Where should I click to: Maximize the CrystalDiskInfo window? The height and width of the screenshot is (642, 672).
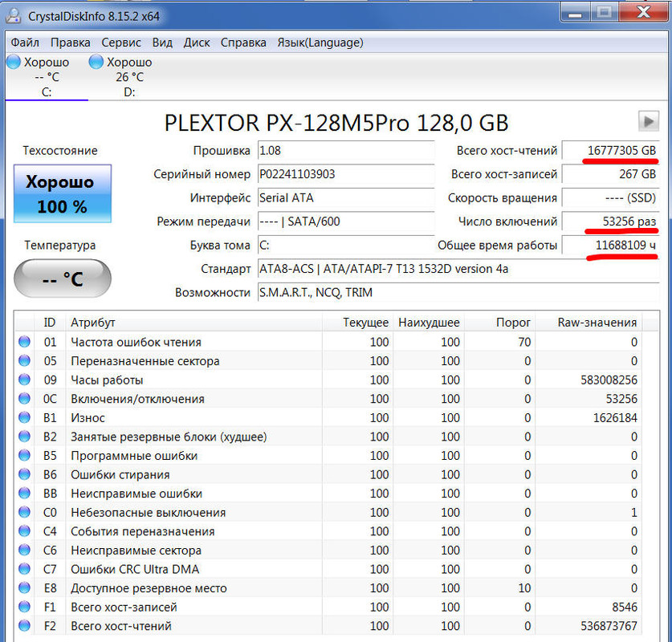pos(604,13)
